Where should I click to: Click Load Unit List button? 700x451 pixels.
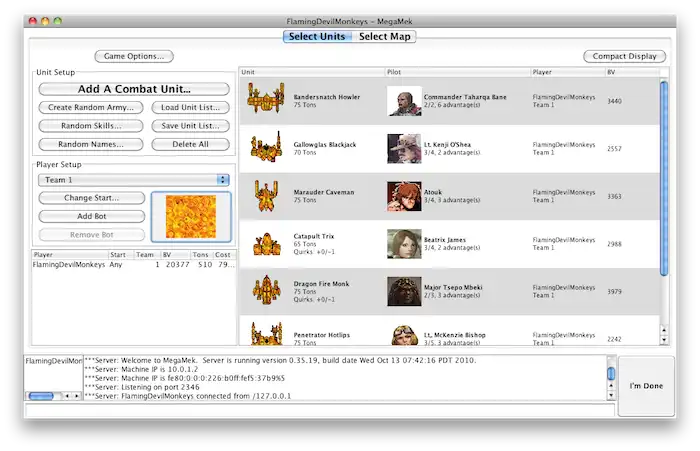[190, 107]
